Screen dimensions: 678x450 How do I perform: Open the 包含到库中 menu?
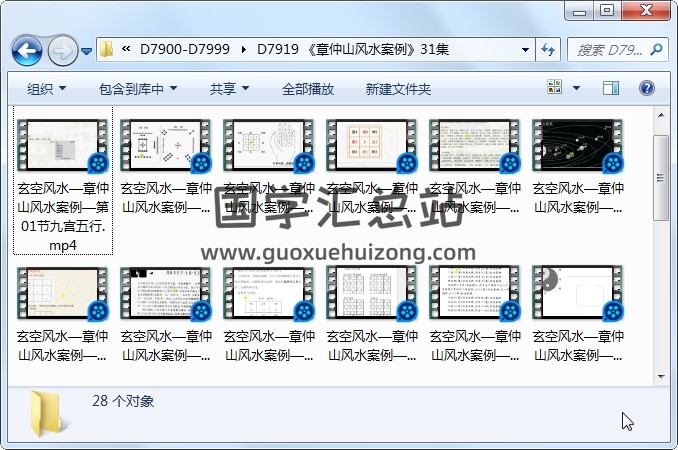click(137, 89)
